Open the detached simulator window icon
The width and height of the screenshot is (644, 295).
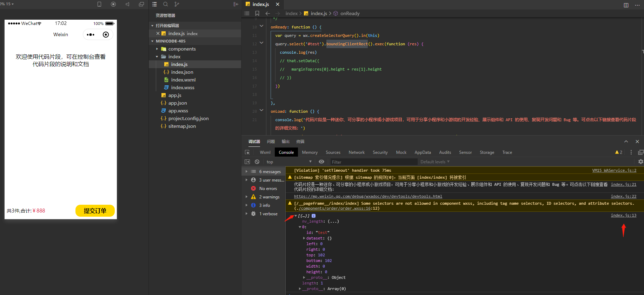pos(141,4)
